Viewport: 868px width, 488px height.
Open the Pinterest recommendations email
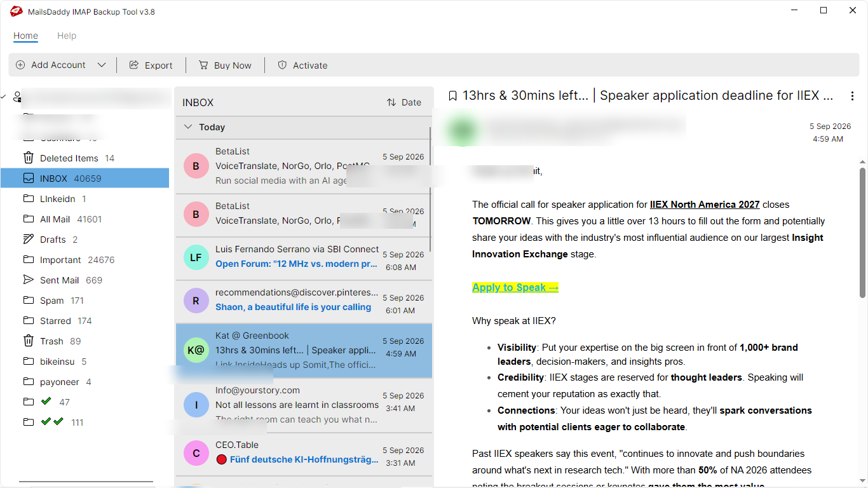(304, 302)
